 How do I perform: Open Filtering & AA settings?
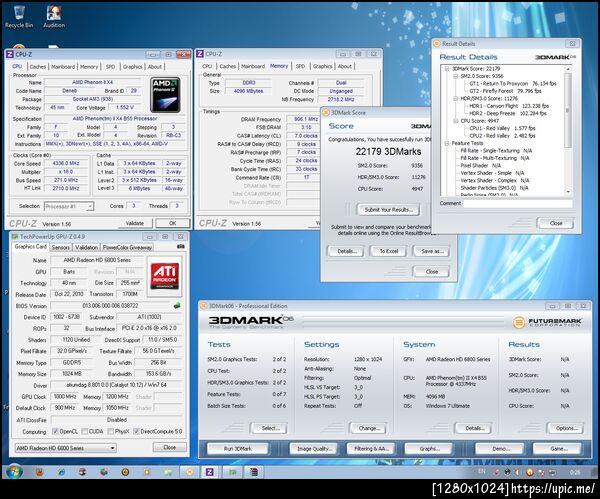[371, 448]
